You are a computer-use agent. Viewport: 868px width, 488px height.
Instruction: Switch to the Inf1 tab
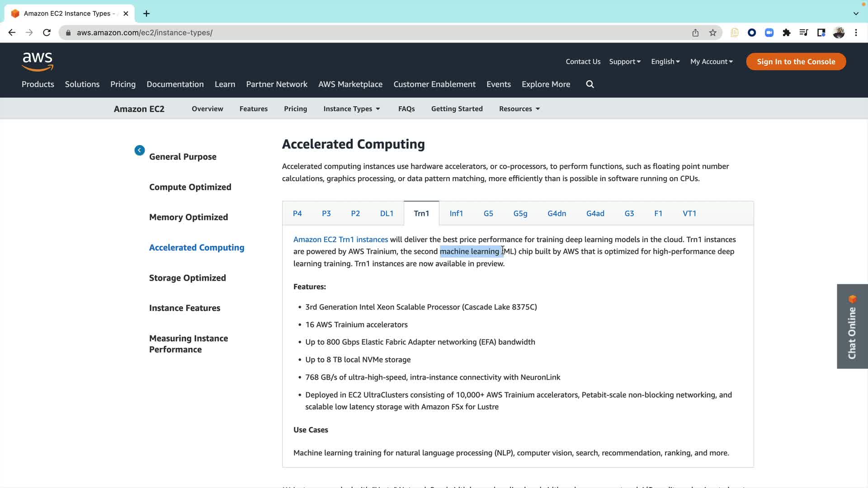pyautogui.click(x=456, y=213)
